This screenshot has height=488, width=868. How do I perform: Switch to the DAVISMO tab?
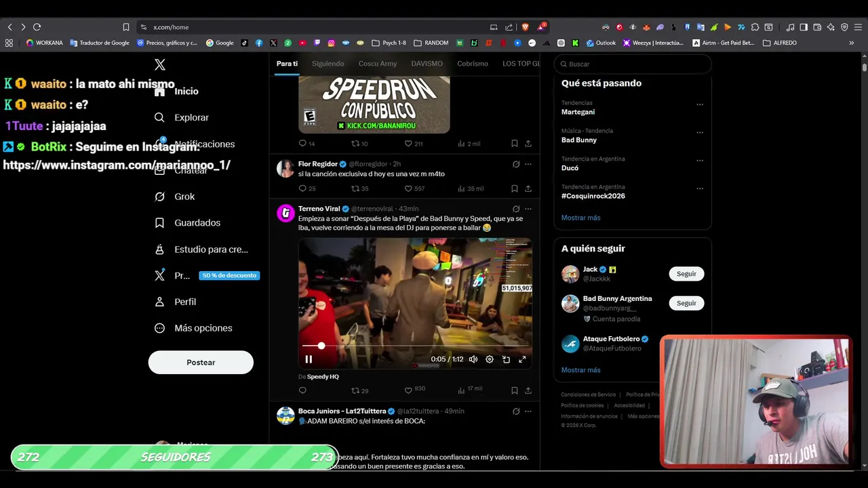tap(427, 64)
